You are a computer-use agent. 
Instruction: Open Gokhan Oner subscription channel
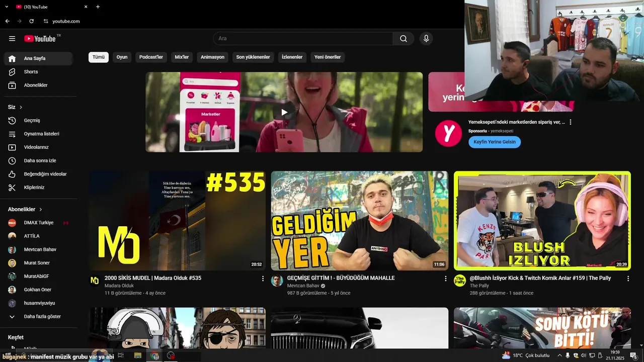coord(38,290)
